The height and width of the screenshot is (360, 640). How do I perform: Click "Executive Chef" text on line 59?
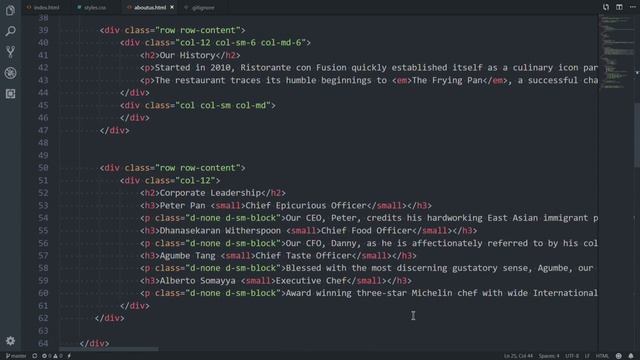pyautogui.click(x=311, y=281)
